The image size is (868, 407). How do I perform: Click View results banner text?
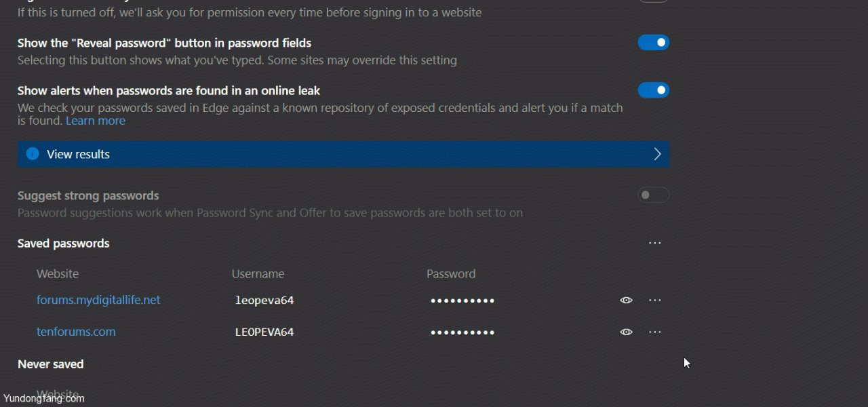click(78, 154)
